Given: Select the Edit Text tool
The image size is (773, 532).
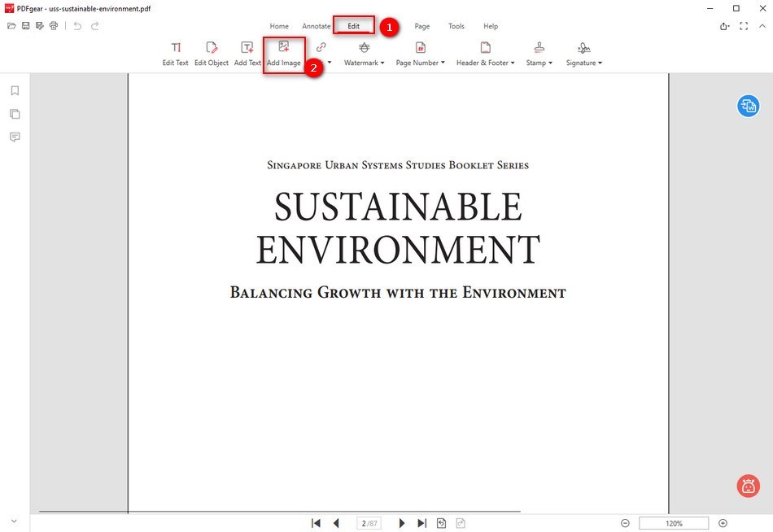Looking at the screenshot, I should tap(175, 53).
